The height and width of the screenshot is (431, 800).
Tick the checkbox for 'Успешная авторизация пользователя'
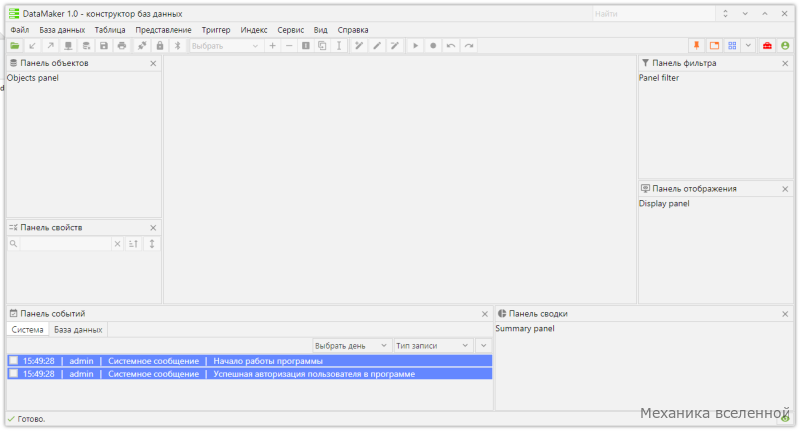pos(14,373)
